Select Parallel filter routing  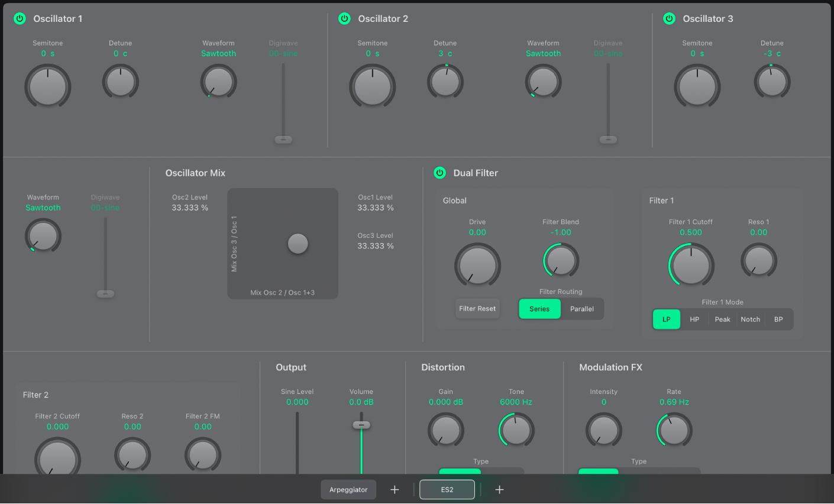[x=582, y=309]
